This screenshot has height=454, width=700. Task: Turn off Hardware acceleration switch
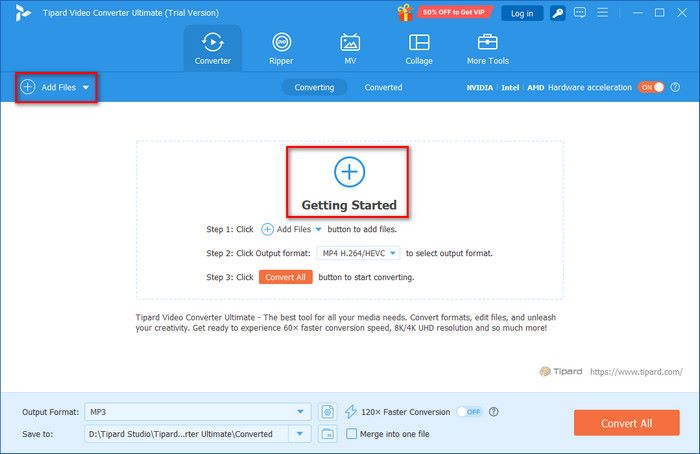click(651, 87)
